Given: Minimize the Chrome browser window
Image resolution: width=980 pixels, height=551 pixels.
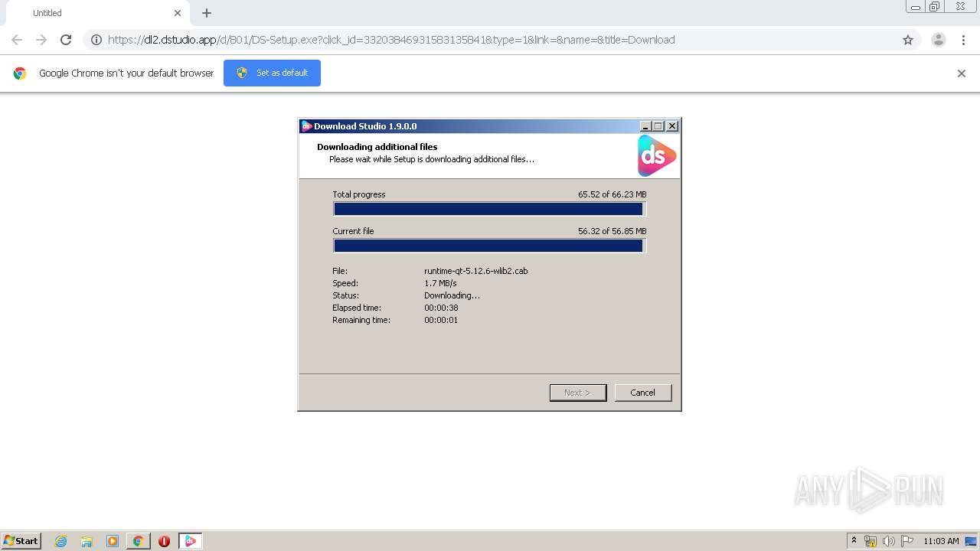Looking at the screenshot, I should coord(916,7).
